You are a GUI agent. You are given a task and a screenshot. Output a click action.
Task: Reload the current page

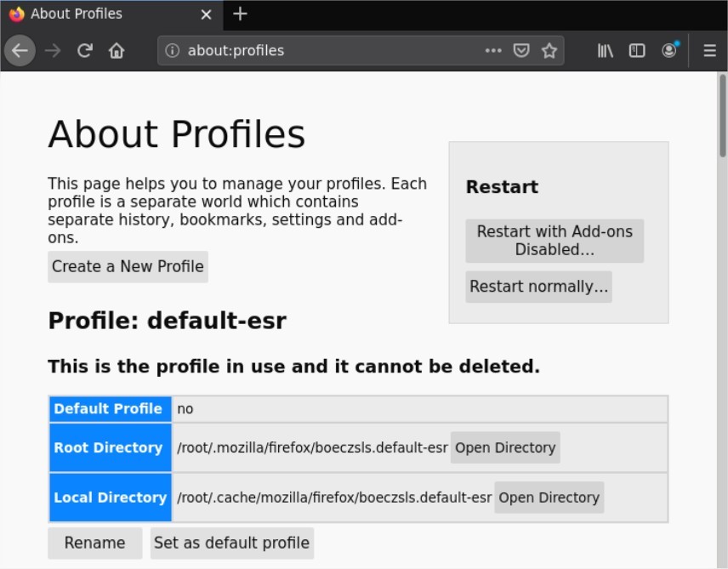pyautogui.click(x=85, y=50)
